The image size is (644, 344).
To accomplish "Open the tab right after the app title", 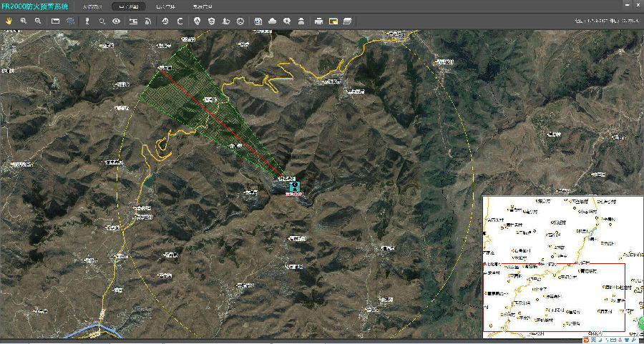I will pos(92,6).
